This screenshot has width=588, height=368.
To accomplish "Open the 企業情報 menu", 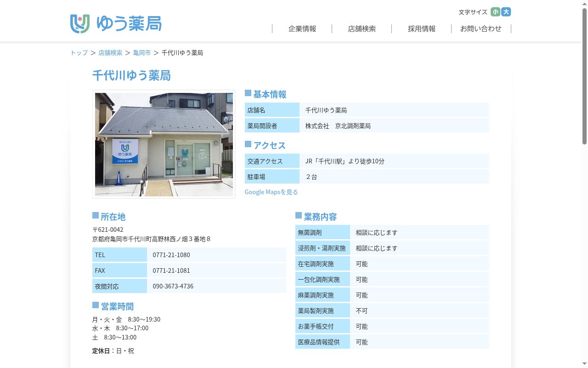I will (x=302, y=29).
